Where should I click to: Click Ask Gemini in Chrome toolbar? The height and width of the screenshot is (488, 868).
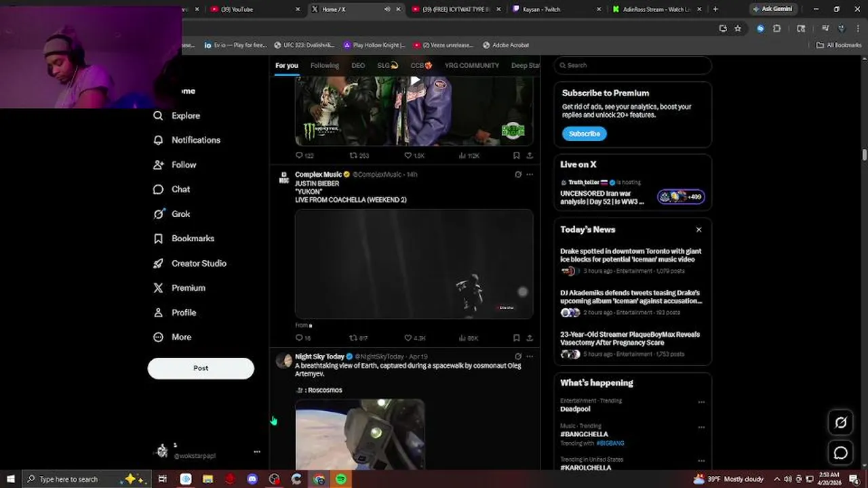pyautogui.click(x=772, y=9)
